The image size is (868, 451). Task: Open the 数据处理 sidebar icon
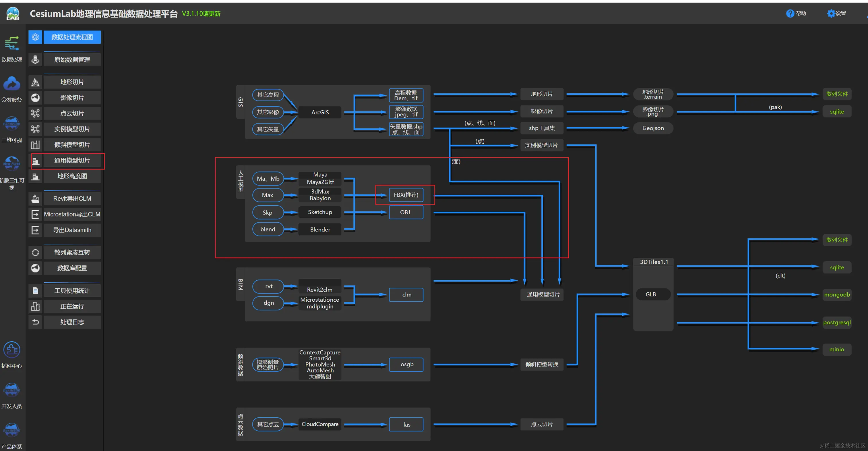(x=12, y=44)
